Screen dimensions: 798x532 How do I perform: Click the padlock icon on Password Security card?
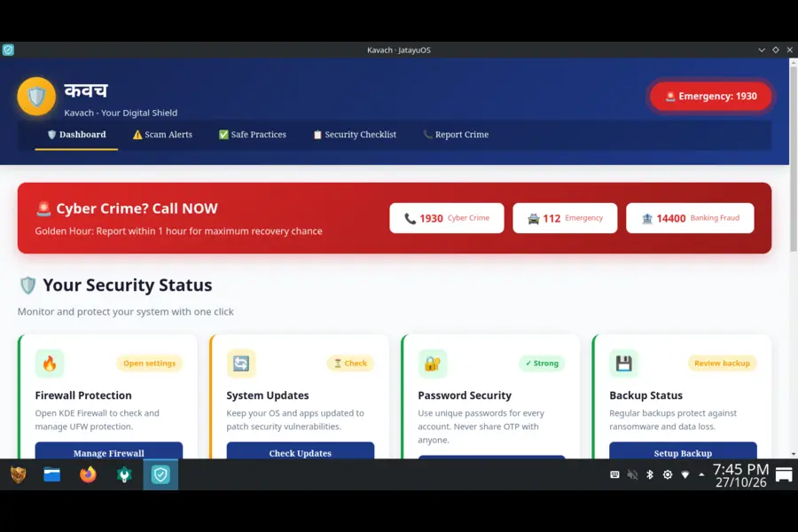tap(432, 364)
